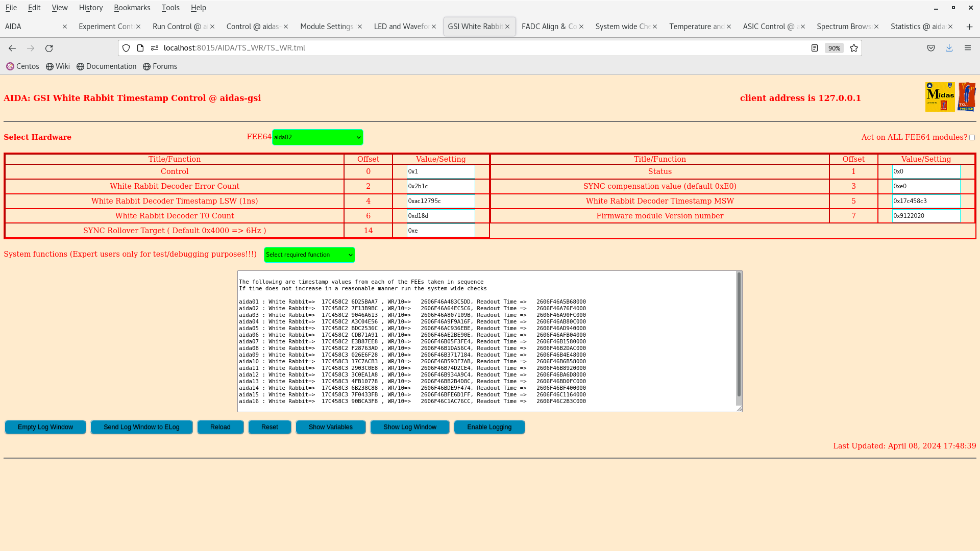Open Firefox downloads arrow icon
980x551 pixels.
coord(949,48)
